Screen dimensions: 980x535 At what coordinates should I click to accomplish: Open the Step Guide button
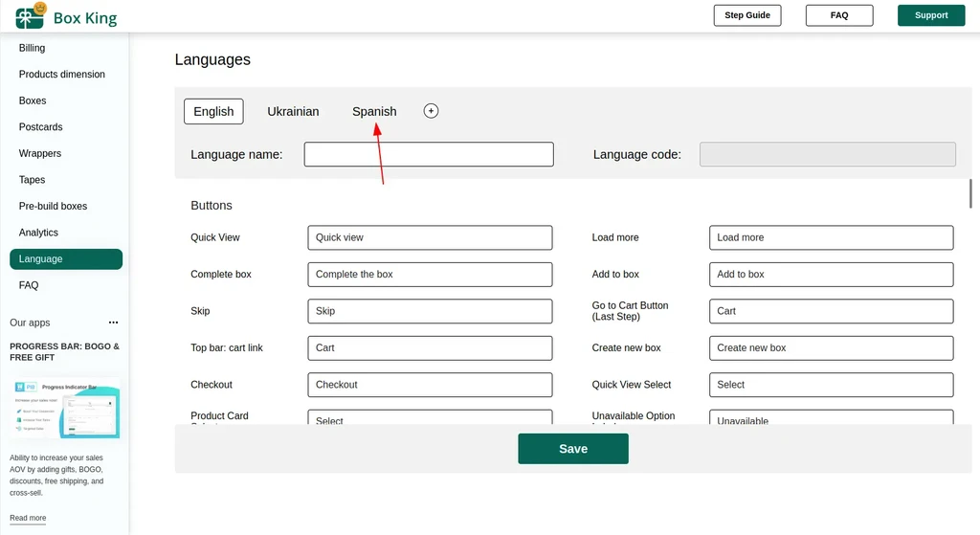747,15
